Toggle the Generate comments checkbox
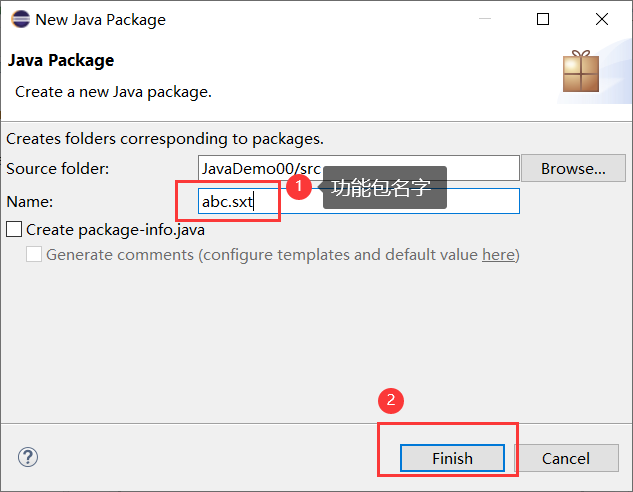 [x=34, y=255]
